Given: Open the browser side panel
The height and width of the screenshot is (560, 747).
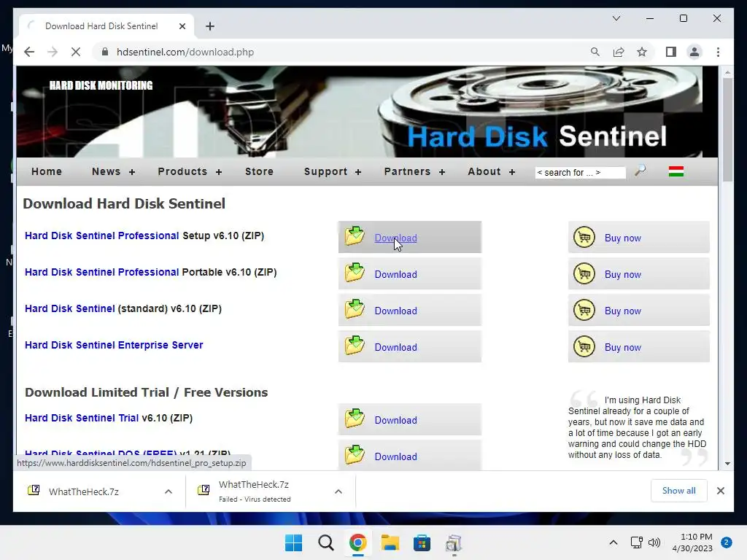Looking at the screenshot, I should (671, 52).
